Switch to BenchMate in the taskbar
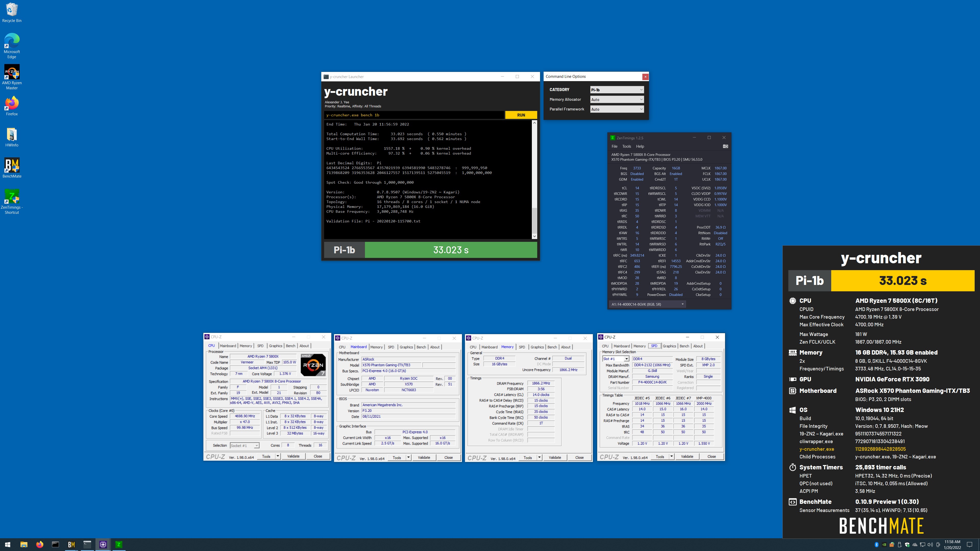 71,545
